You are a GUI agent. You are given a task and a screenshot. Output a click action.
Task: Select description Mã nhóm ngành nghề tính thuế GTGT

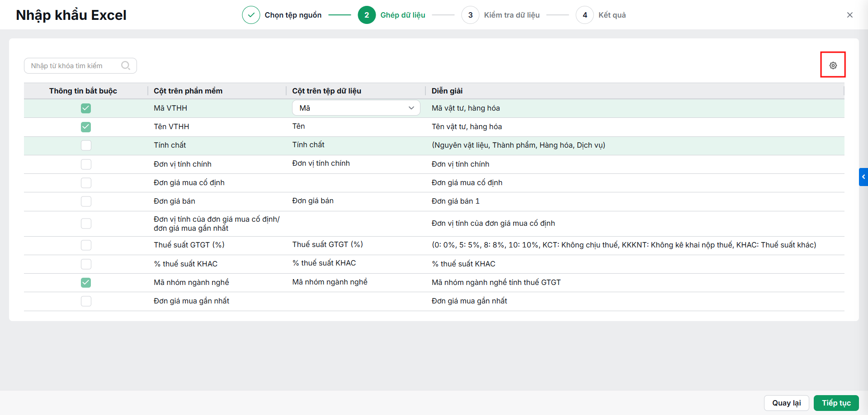click(496, 283)
